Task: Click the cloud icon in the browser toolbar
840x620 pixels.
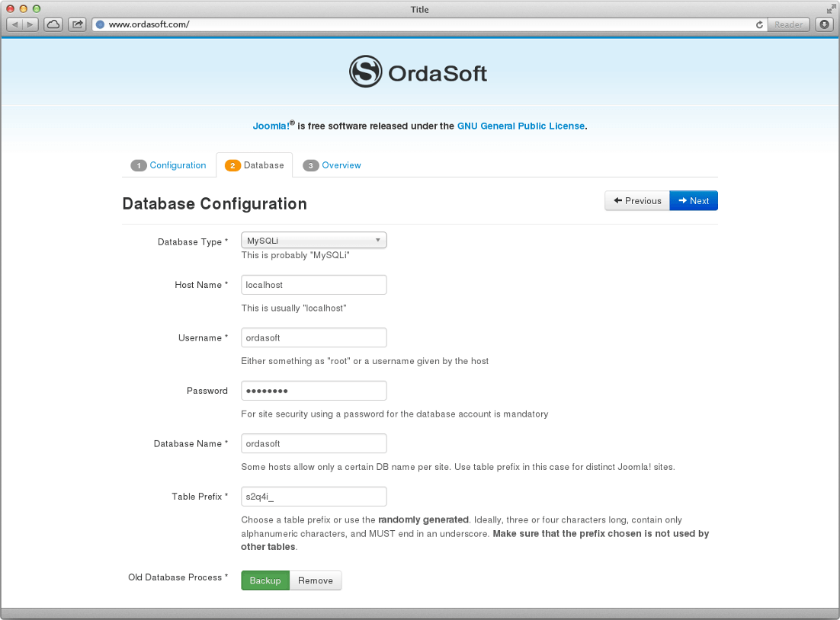Action: (x=52, y=24)
